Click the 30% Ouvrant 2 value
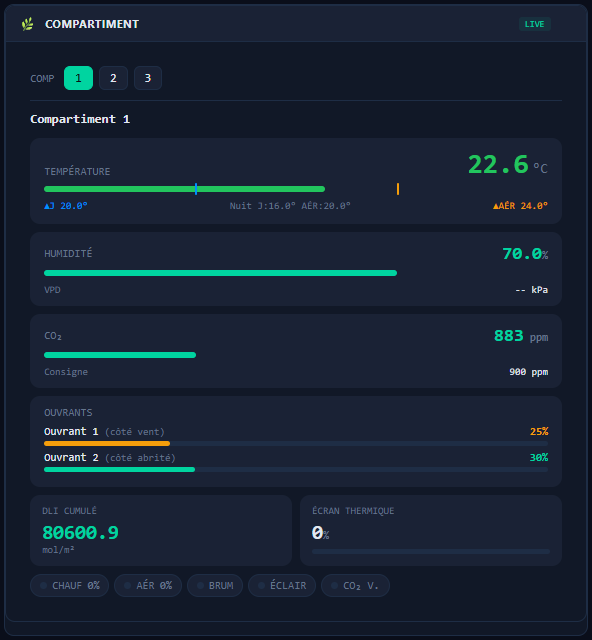Viewport: 592px width, 640px height. click(539, 458)
